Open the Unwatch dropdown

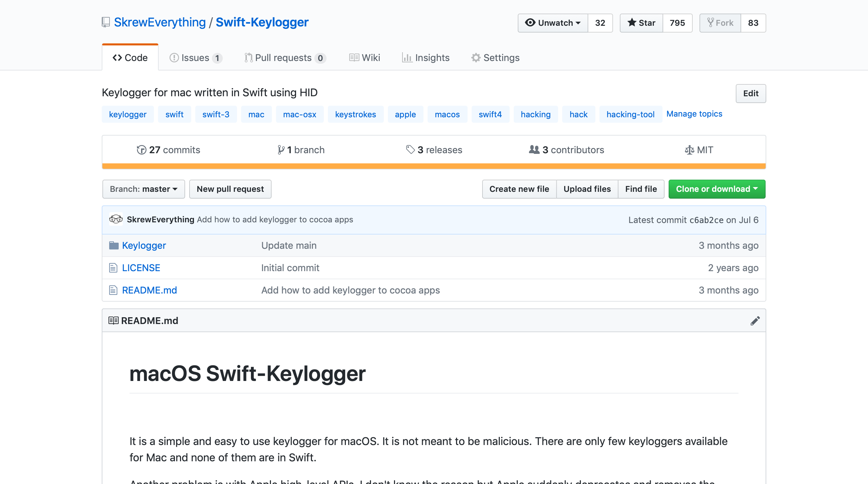point(553,23)
